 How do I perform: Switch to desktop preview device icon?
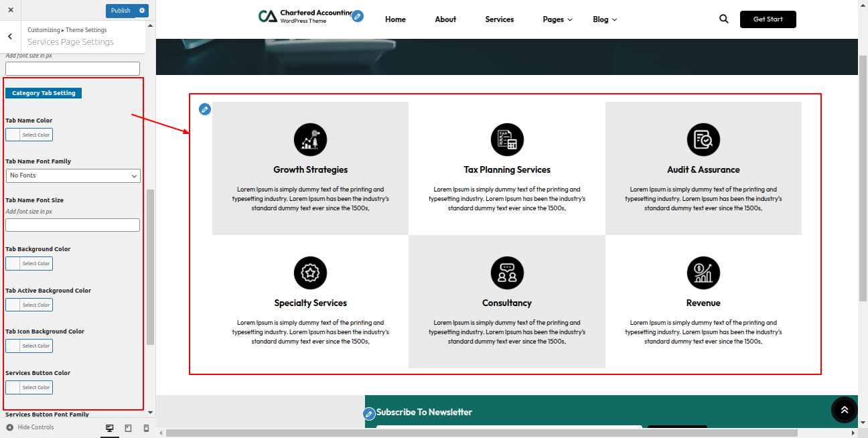click(x=110, y=428)
